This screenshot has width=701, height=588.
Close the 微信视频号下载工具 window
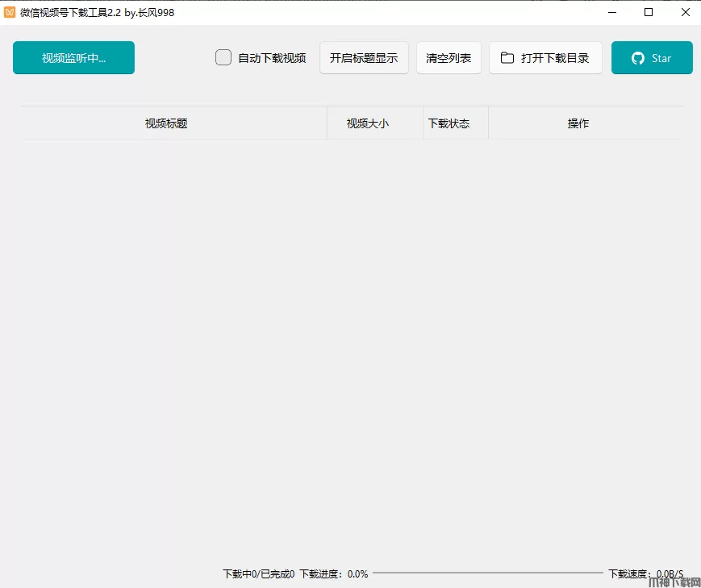[x=685, y=12]
